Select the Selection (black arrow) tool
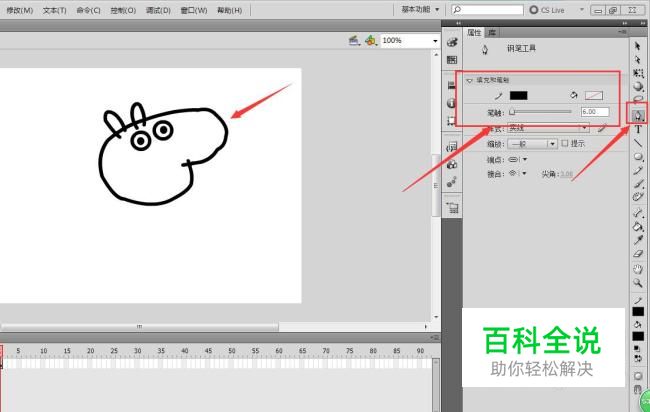This screenshot has height=412, width=650. pyautogui.click(x=638, y=46)
